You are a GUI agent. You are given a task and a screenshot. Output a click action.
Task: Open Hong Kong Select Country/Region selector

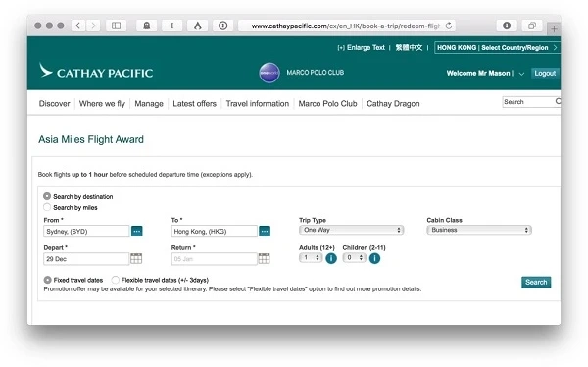coord(497,48)
